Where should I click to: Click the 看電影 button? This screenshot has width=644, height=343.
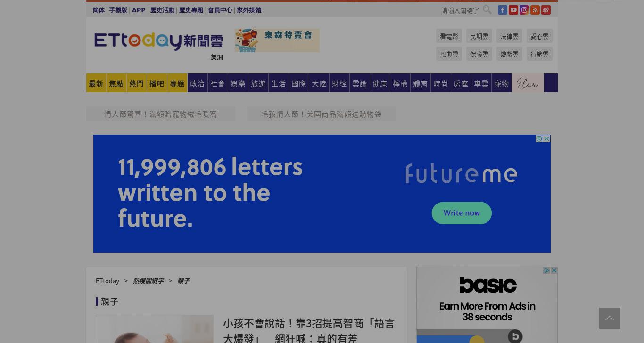[x=449, y=36]
